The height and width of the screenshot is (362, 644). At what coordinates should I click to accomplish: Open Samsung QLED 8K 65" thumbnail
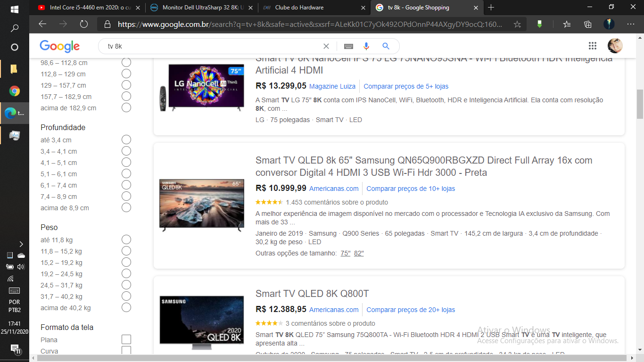tap(202, 206)
